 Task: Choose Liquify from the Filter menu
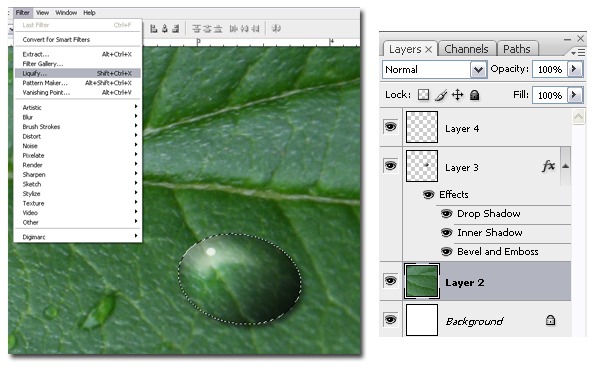click(78, 73)
